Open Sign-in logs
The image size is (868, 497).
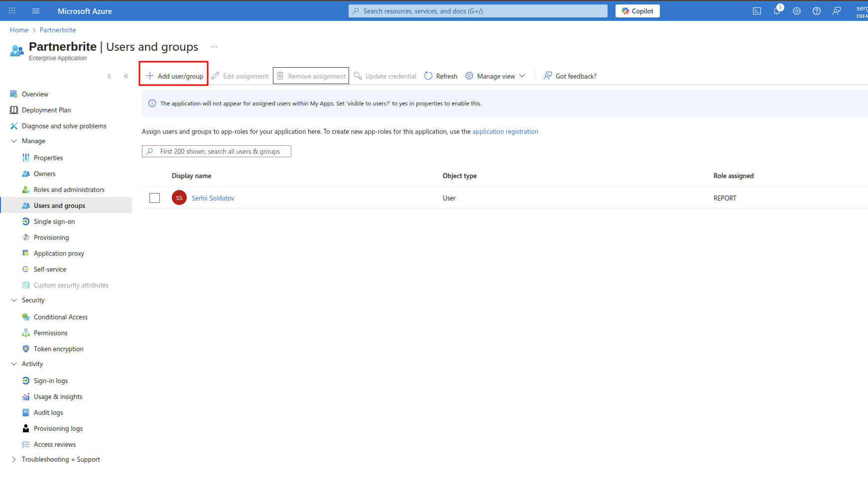click(51, 381)
